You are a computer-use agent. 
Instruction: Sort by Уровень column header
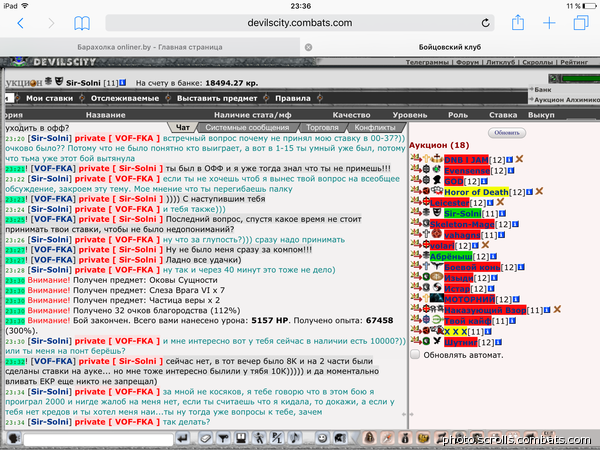(x=410, y=115)
